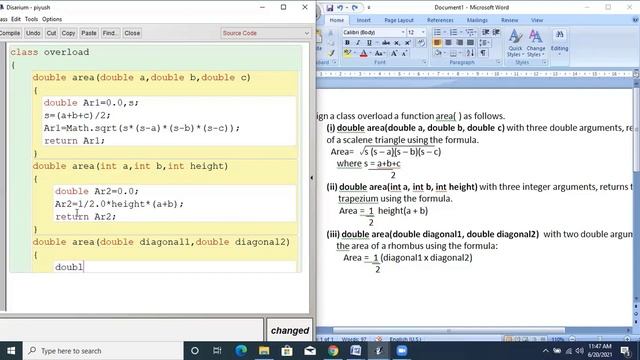Toggle Align Text Right in Word
The height and width of the screenshot is (360, 640).
(460, 43)
